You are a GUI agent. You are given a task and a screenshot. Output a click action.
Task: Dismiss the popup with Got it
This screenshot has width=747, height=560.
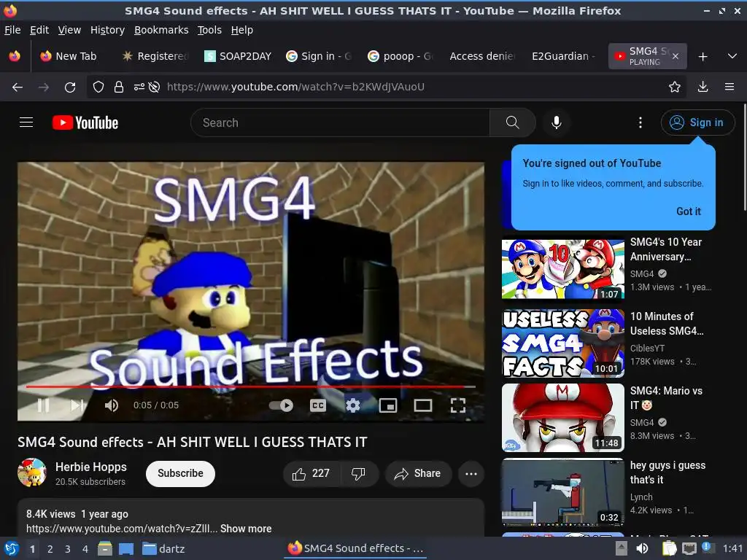tap(689, 211)
